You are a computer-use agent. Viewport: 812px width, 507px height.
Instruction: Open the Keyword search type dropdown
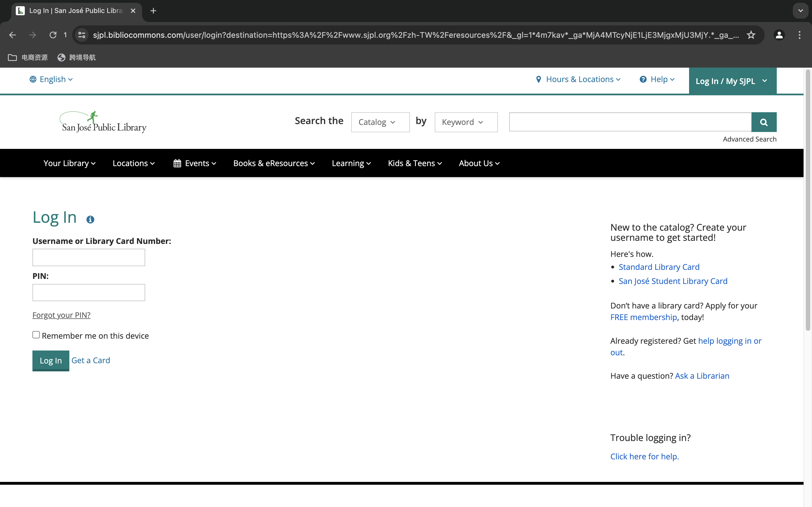[466, 122]
